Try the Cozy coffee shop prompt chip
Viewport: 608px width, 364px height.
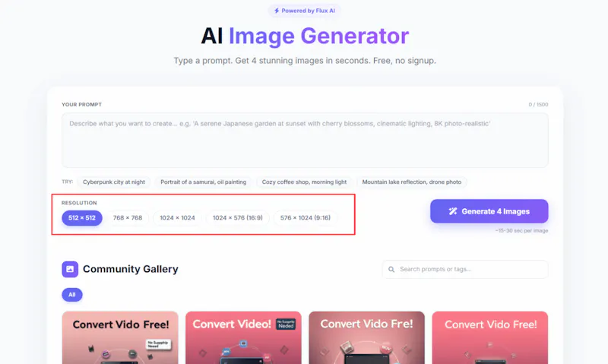coord(304,182)
